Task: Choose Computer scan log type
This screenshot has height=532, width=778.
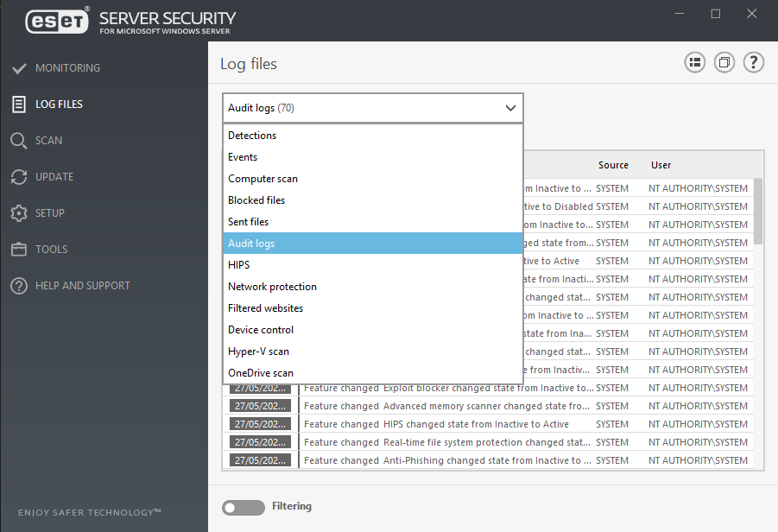Action: [373, 179]
